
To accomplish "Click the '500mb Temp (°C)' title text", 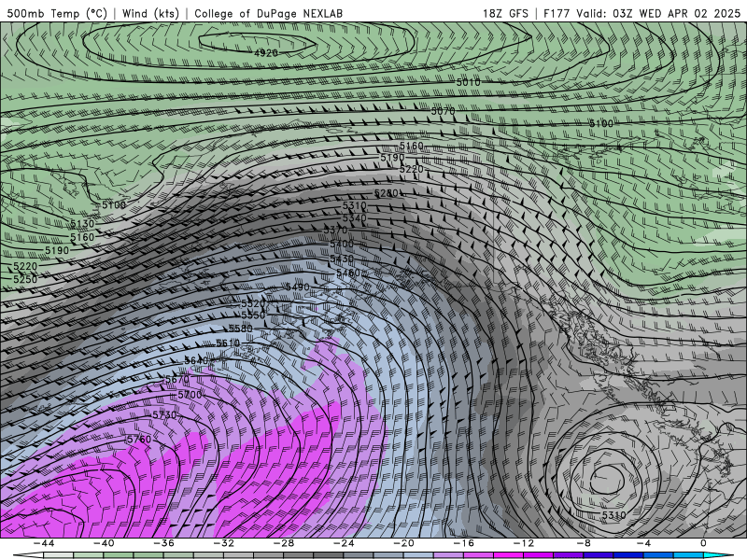I will pyautogui.click(x=57, y=13).
